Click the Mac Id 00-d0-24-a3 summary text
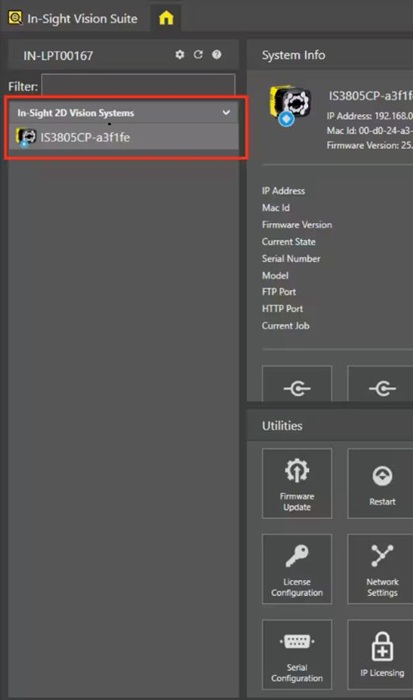 [x=370, y=130]
